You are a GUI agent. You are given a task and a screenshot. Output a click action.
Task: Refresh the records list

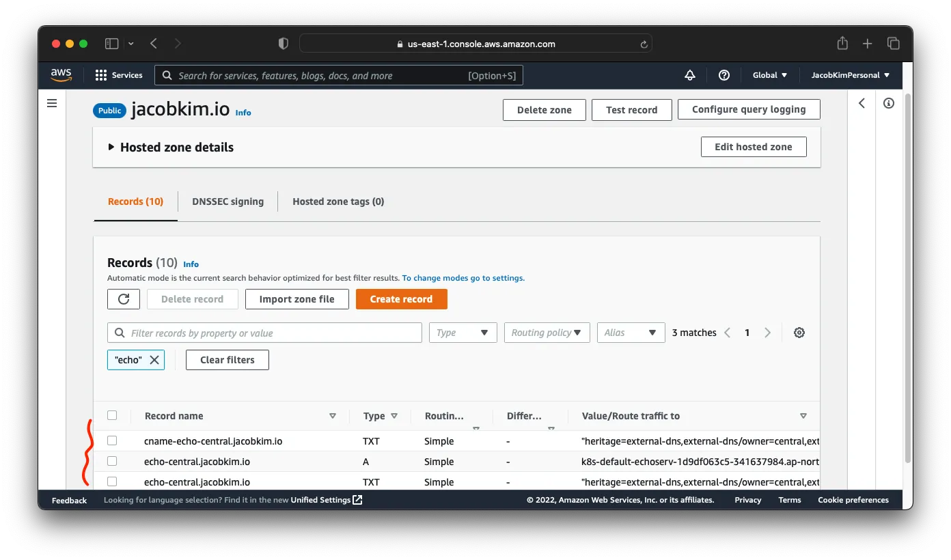tap(123, 298)
